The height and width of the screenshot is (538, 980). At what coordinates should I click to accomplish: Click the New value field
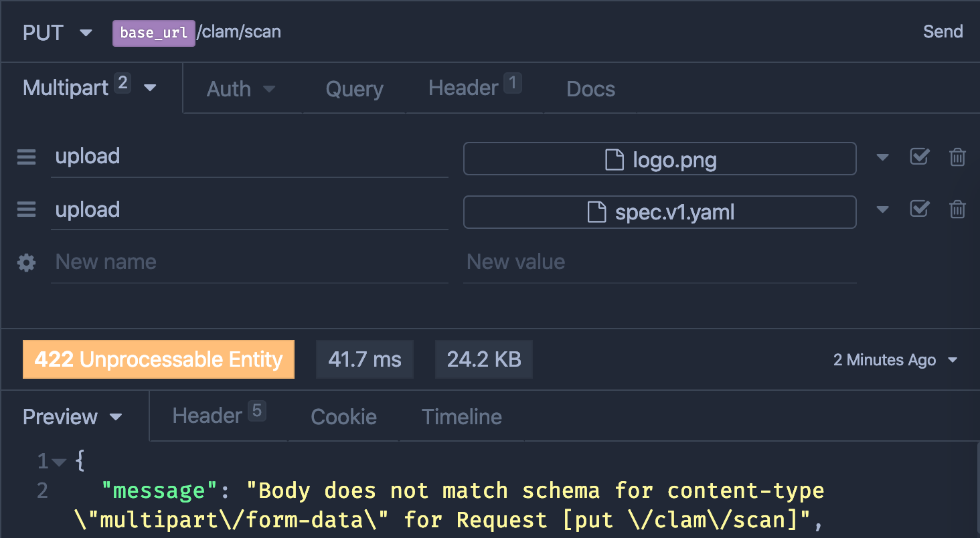pyautogui.click(x=659, y=263)
